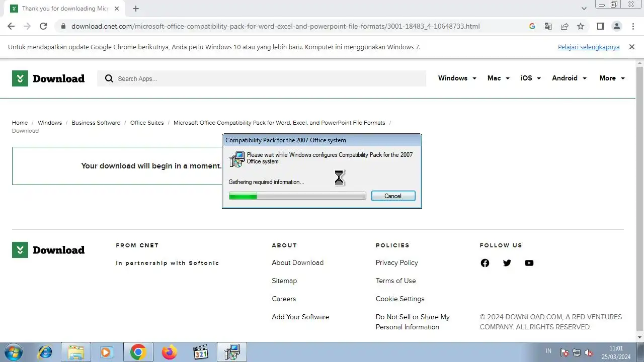Switch to installer taskbar button
644x362 pixels.
coord(232,352)
